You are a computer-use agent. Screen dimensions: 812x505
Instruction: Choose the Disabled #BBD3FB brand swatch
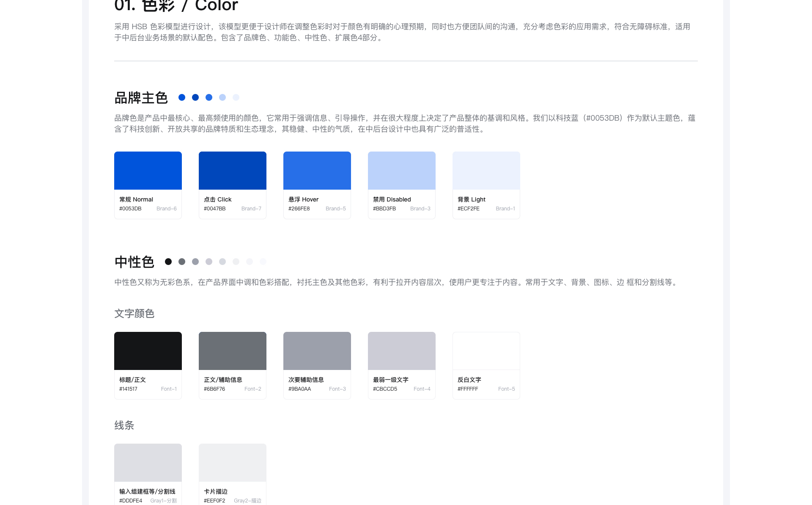[x=402, y=171]
